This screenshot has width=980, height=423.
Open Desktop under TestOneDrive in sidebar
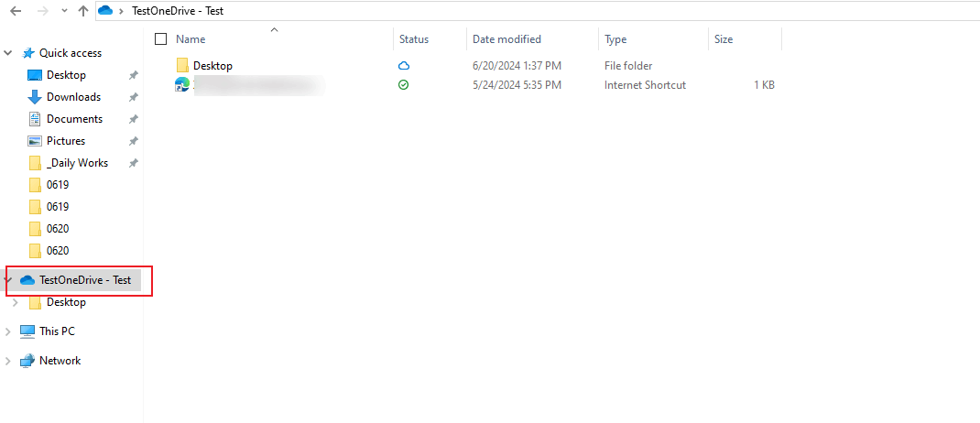click(66, 302)
